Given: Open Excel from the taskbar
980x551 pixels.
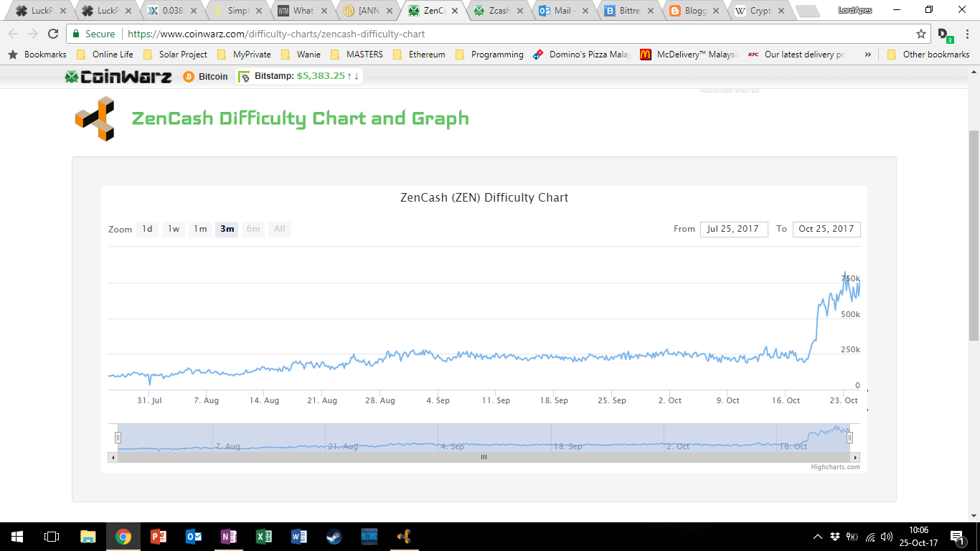Looking at the screenshot, I should [x=264, y=536].
